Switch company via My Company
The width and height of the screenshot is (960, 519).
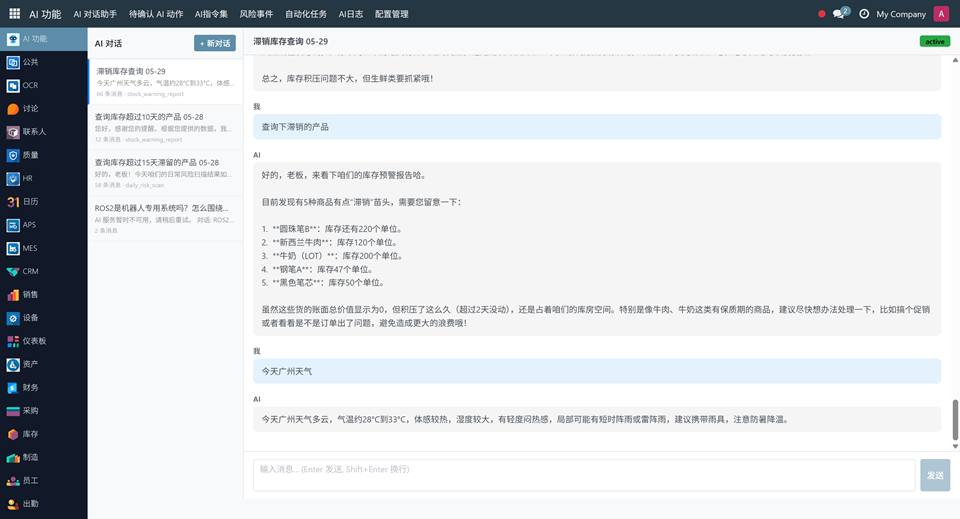pyautogui.click(x=901, y=13)
